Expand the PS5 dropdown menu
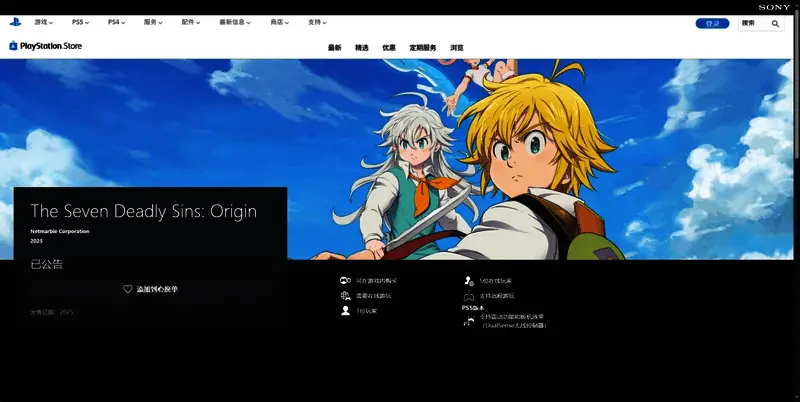The image size is (800, 402). [81, 22]
